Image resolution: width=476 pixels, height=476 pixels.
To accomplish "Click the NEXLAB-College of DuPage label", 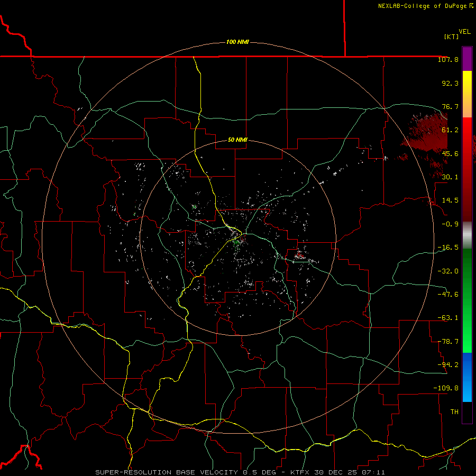I will pyautogui.click(x=425, y=6).
